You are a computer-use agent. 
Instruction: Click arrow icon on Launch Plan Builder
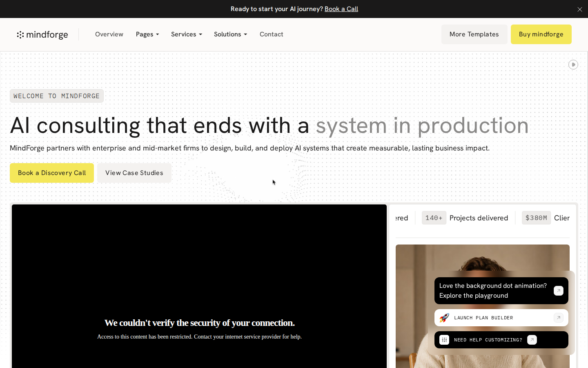[559, 318]
